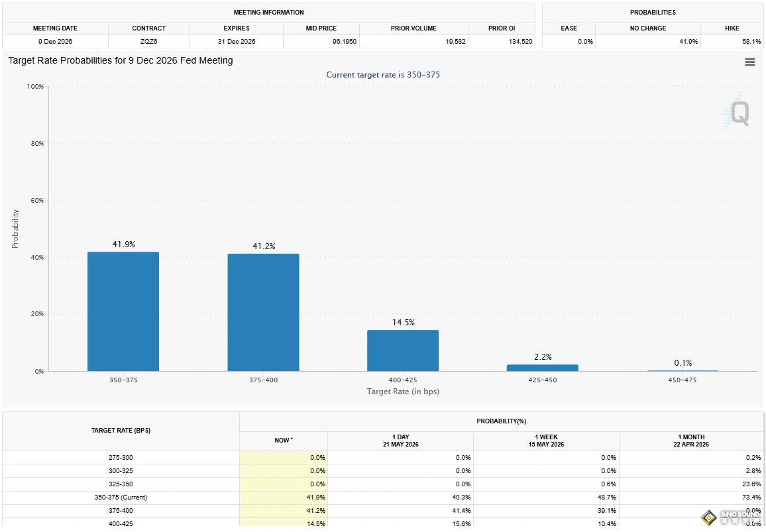Click the 'Current target rate is 350-375' subtitle
The image size is (766, 532).
[x=383, y=75]
